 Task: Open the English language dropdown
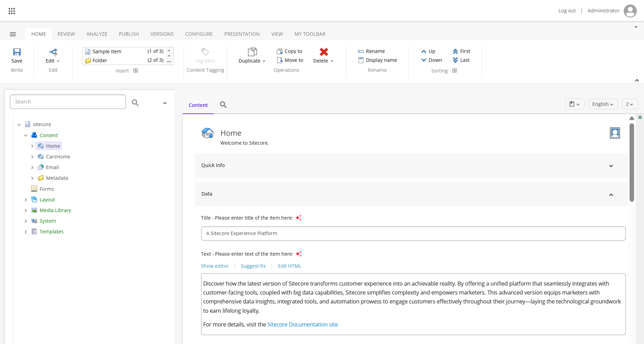603,104
